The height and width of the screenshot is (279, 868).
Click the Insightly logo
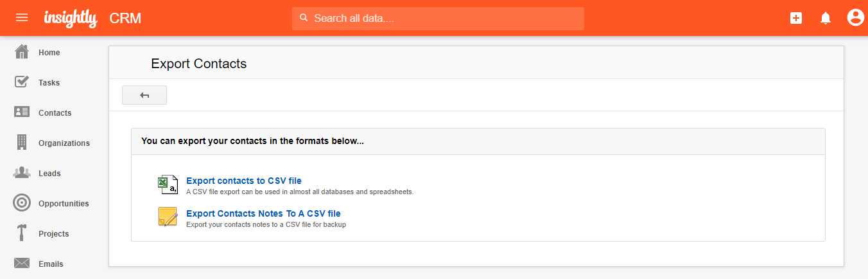[x=71, y=19]
